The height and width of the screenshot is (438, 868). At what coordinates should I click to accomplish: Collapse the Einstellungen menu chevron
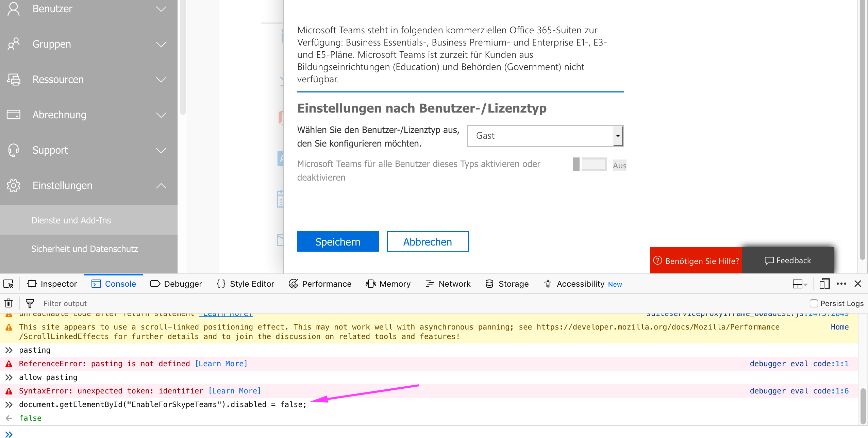coord(161,186)
